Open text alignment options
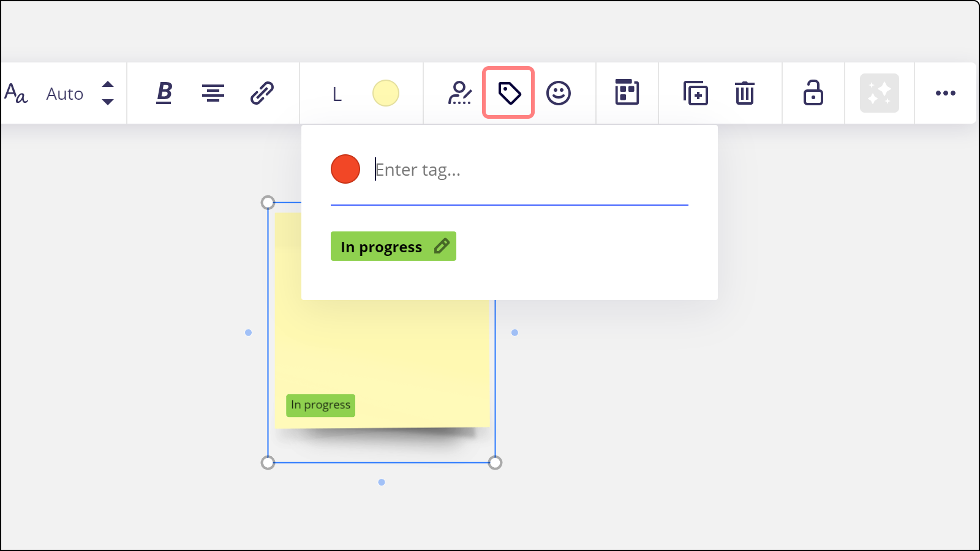Viewport: 980px width, 551px height. (x=213, y=93)
